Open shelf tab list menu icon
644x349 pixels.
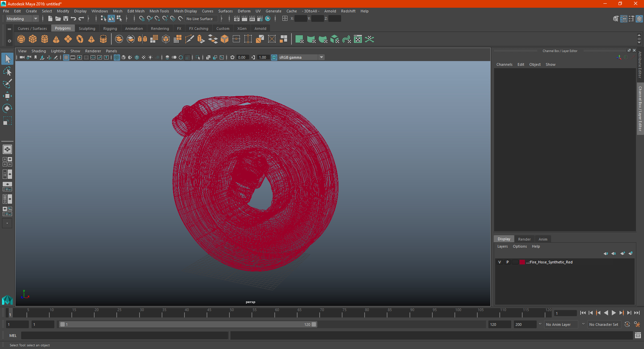[9, 29]
